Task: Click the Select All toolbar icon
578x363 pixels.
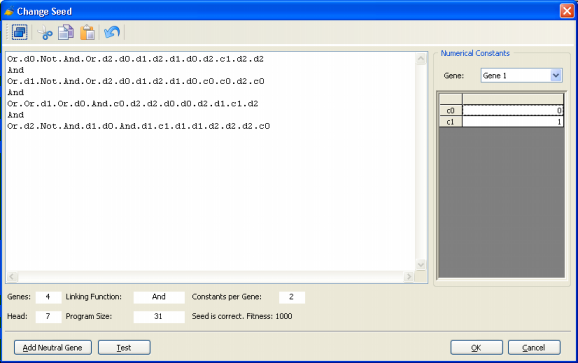Action: (20, 32)
